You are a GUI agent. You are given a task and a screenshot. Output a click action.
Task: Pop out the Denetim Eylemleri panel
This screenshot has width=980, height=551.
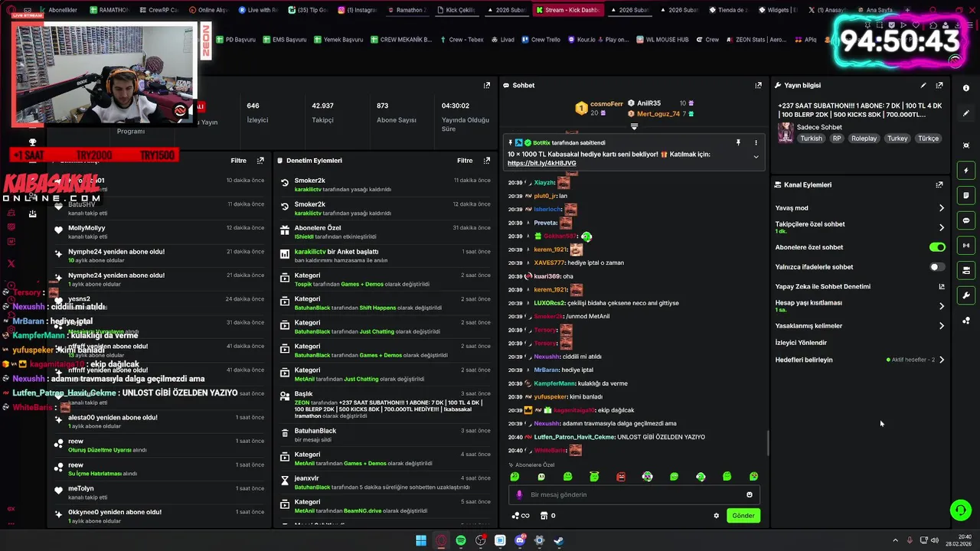pyautogui.click(x=487, y=161)
